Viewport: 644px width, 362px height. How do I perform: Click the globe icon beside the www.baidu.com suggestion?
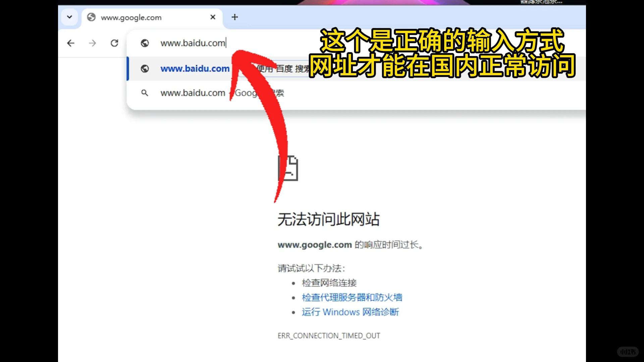coord(145,69)
